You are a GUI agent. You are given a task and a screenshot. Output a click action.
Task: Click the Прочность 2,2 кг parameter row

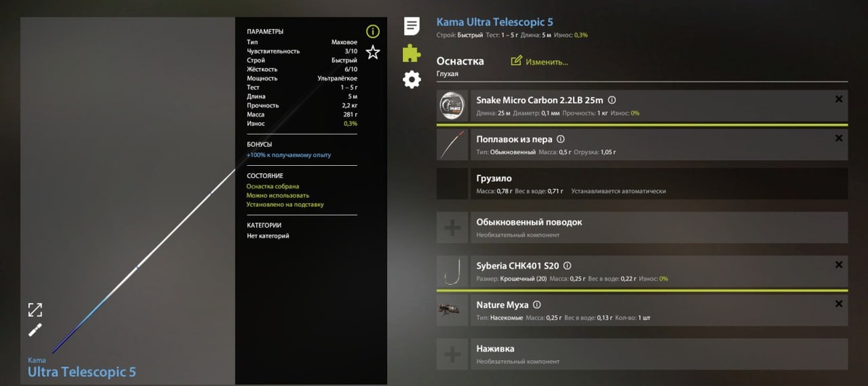point(302,106)
